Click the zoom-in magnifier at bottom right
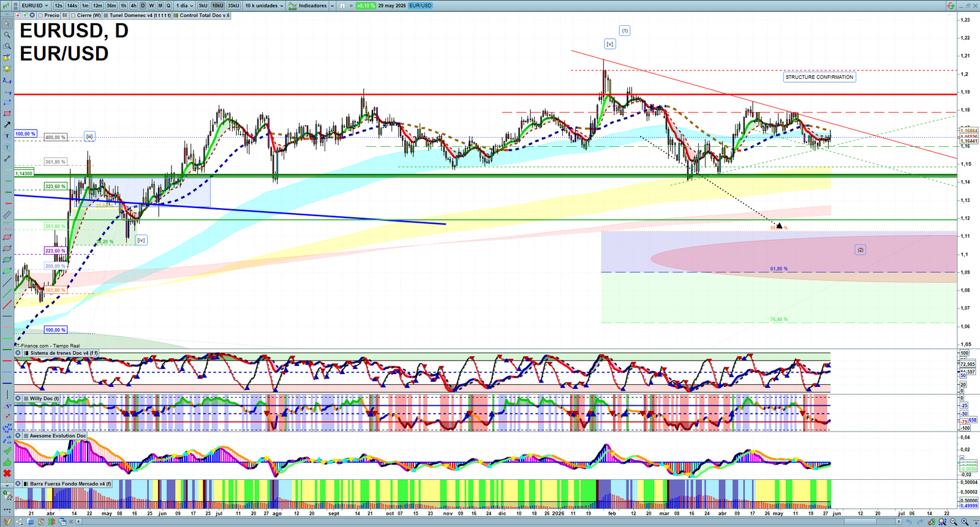The height and width of the screenshot is (527, 980). pyautogui.click(x=965, y=521)
